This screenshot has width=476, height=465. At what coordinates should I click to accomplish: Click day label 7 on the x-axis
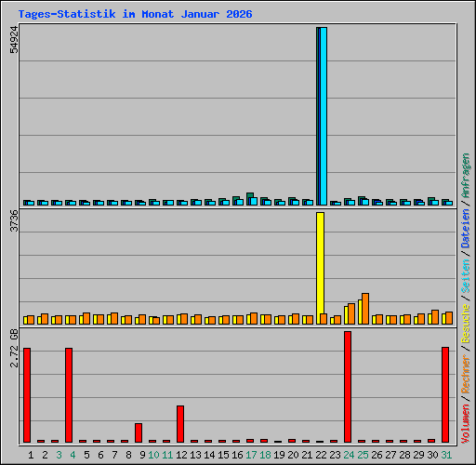(x=114, y=455)
